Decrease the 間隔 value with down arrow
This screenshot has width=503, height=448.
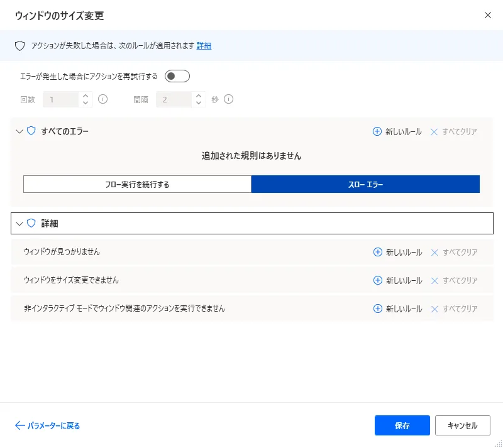click(x=199, y=103)
